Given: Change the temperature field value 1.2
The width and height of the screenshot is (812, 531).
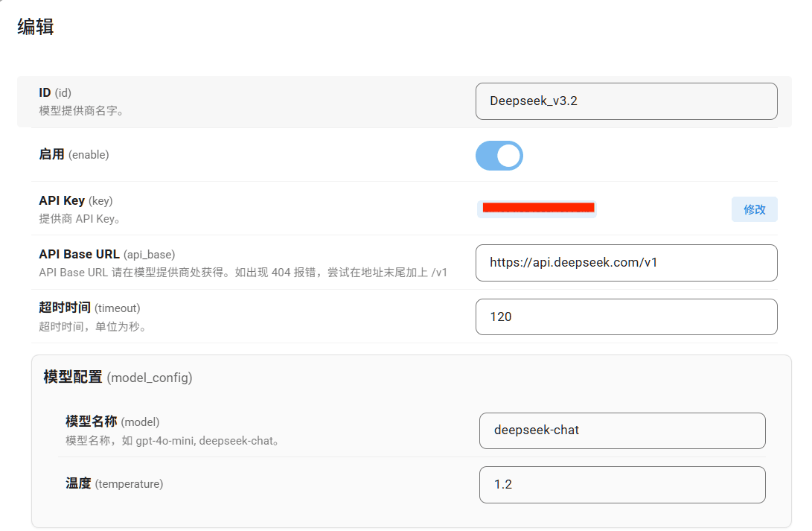Looking at the screenshot, I should (622, 485).
